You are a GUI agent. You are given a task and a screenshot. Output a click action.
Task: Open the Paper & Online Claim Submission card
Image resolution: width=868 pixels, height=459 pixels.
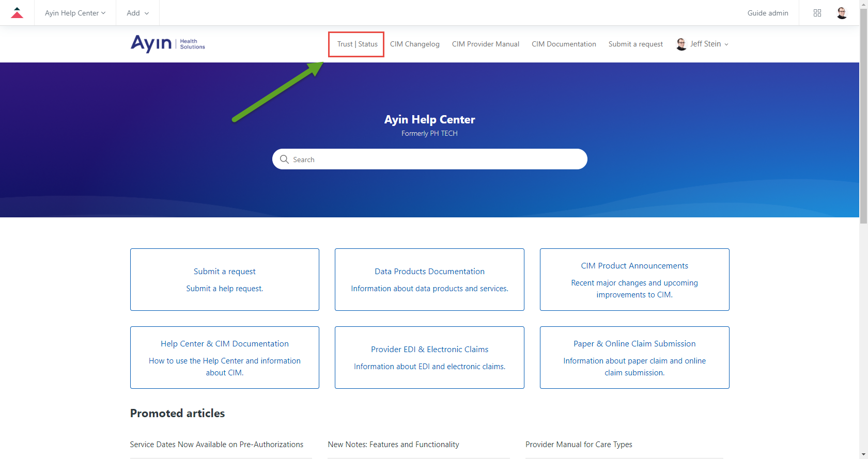(634, 357)
